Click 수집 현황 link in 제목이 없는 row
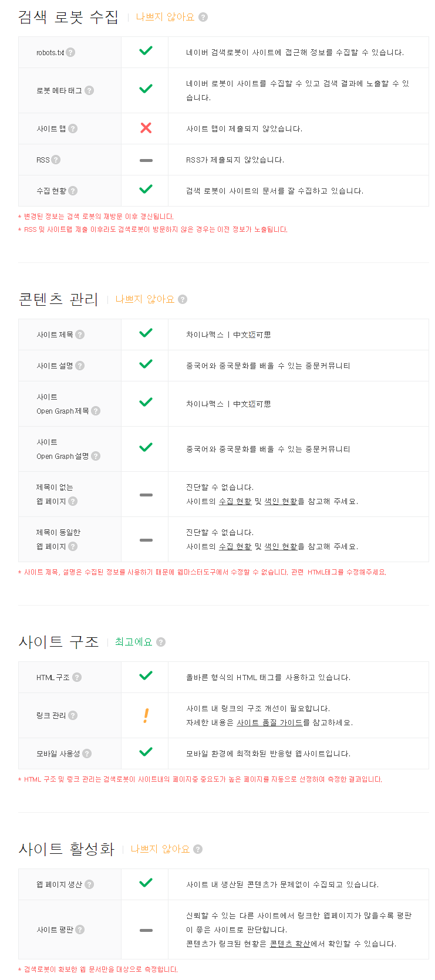435x980 pixels. pyautogui.click(x=235, y=501)
